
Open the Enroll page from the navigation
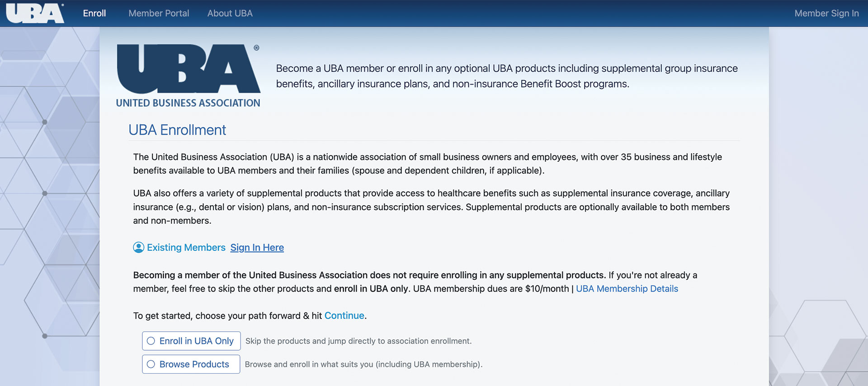[x=94, y=13]
